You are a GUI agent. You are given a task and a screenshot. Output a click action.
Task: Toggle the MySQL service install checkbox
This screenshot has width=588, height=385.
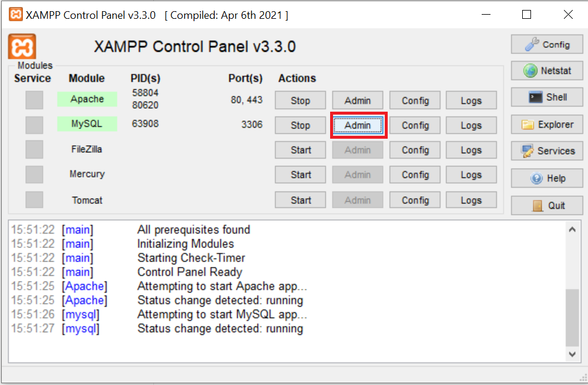coord(33,125)
